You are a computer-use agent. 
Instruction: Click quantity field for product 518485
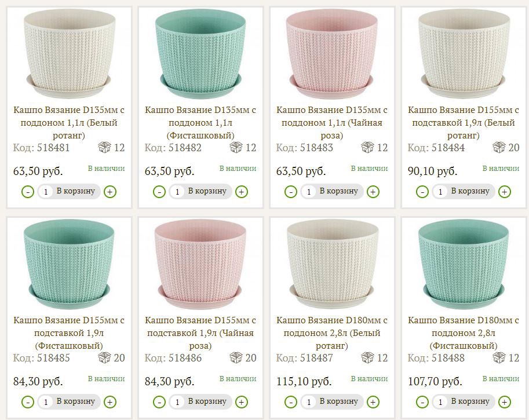click(46, 402)
